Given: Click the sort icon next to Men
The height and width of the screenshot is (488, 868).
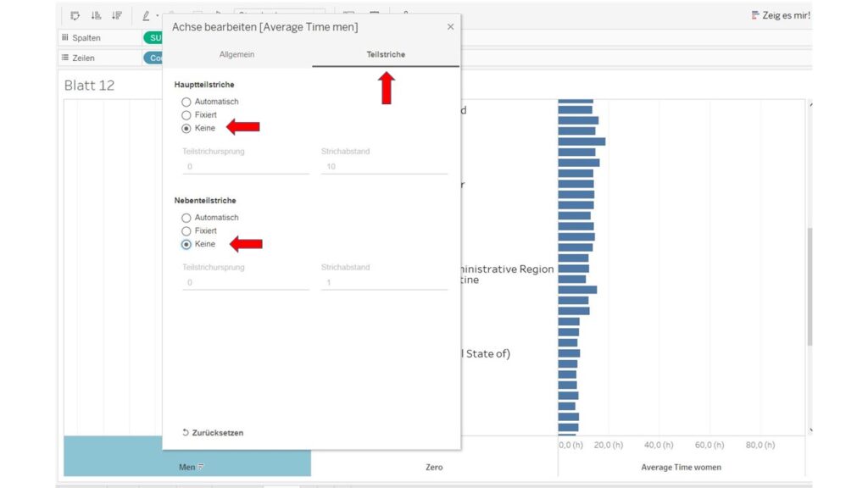Looking at the screenshot, I should coord(201,467).
